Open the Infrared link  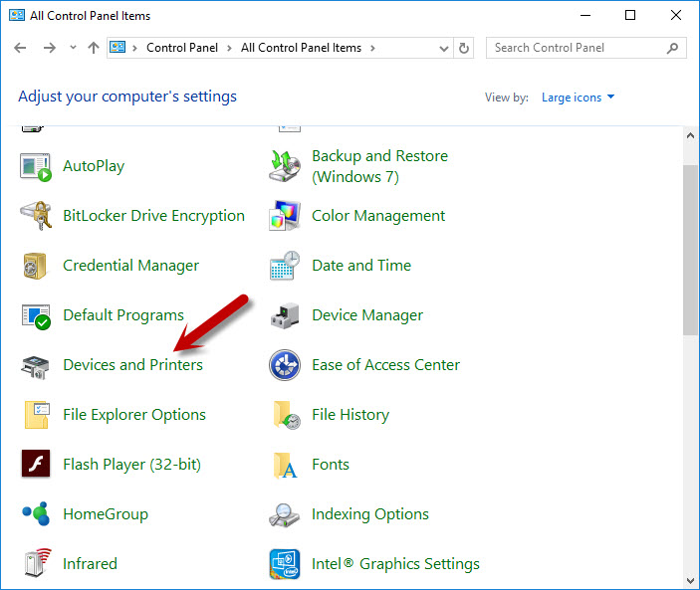click(x=90, y=564)
